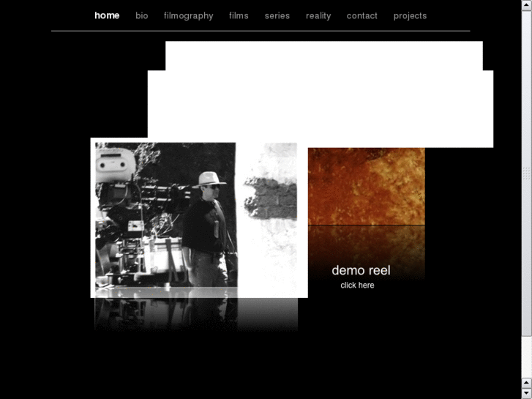Open the demo reel link
532x399 pixels.
(361, 270)
